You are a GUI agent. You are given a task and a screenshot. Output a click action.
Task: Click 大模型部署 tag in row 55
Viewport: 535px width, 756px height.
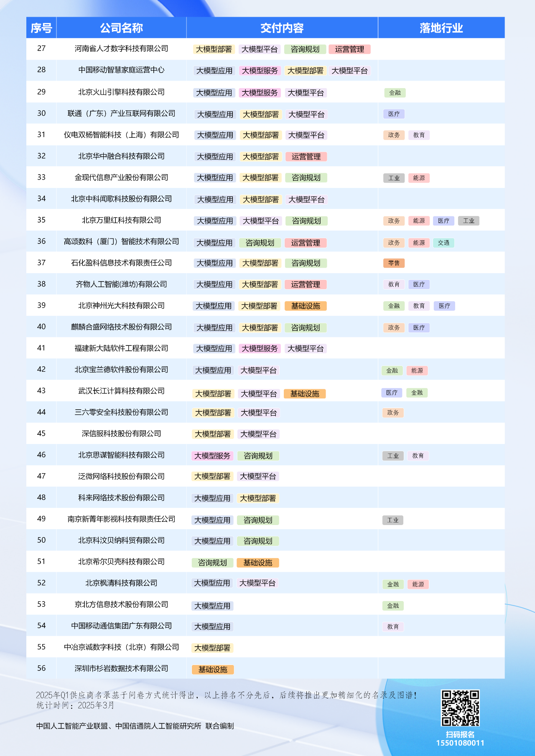(x=212, y=648)
